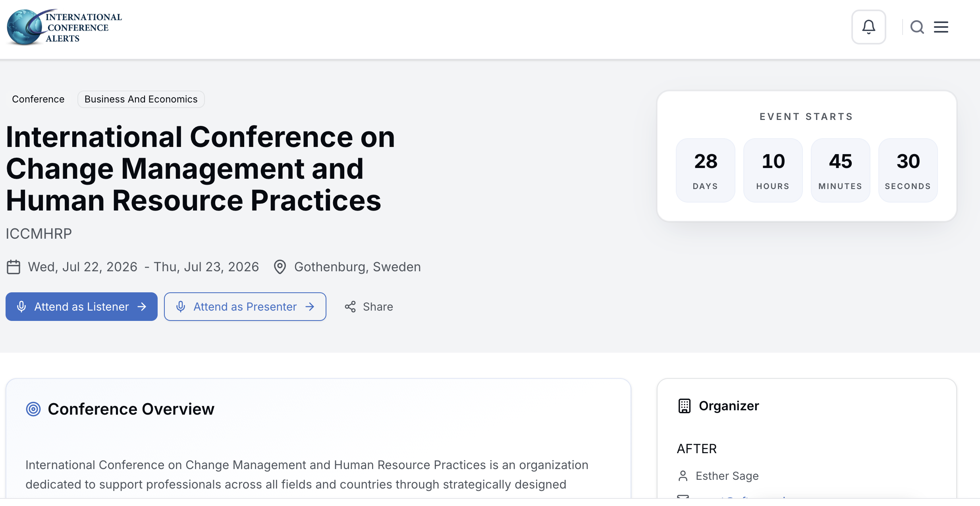Click the search magnifier icon
This screenshot has height=506, width=980.
click(917, 27)
